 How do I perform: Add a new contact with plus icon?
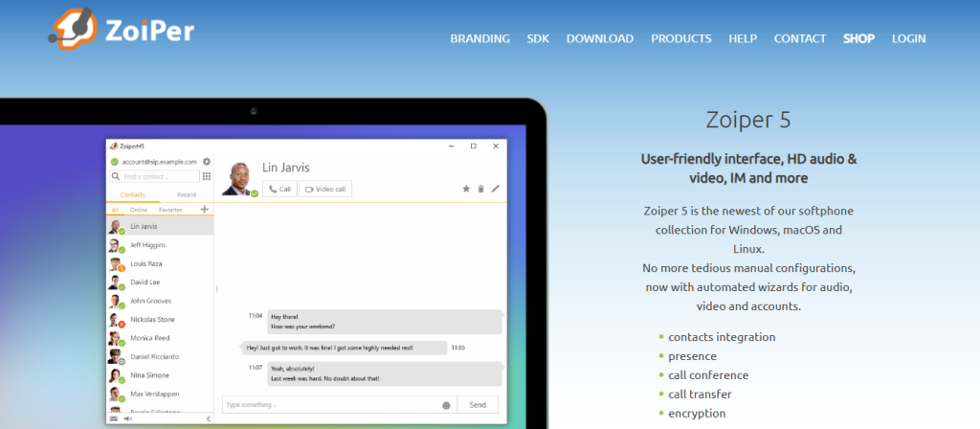204,209
